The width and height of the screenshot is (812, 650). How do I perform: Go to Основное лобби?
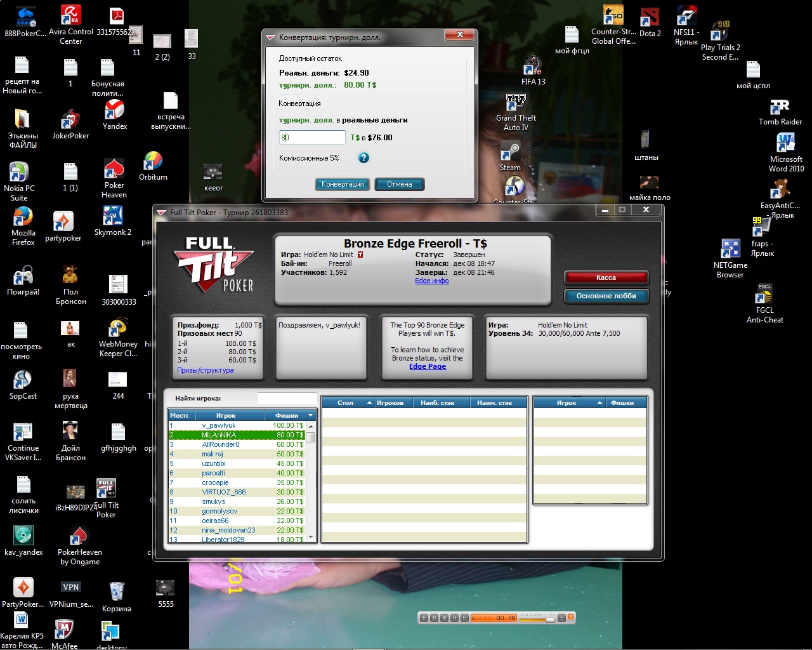click(x=606, y=296)
